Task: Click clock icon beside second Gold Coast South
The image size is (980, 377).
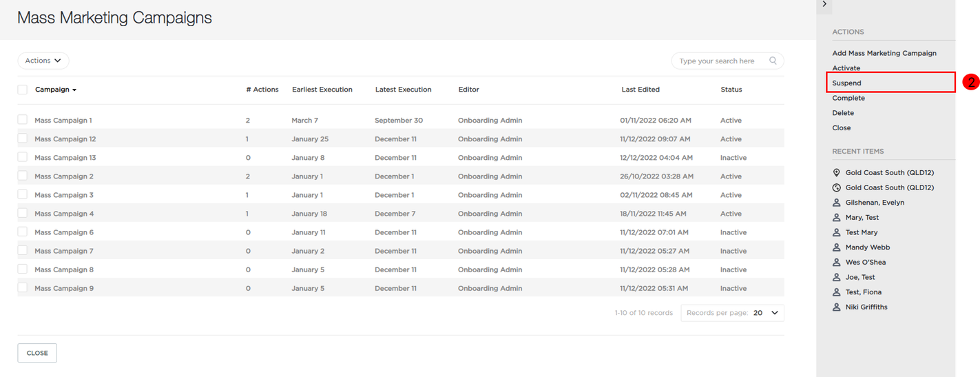Action: pos(837,187)
